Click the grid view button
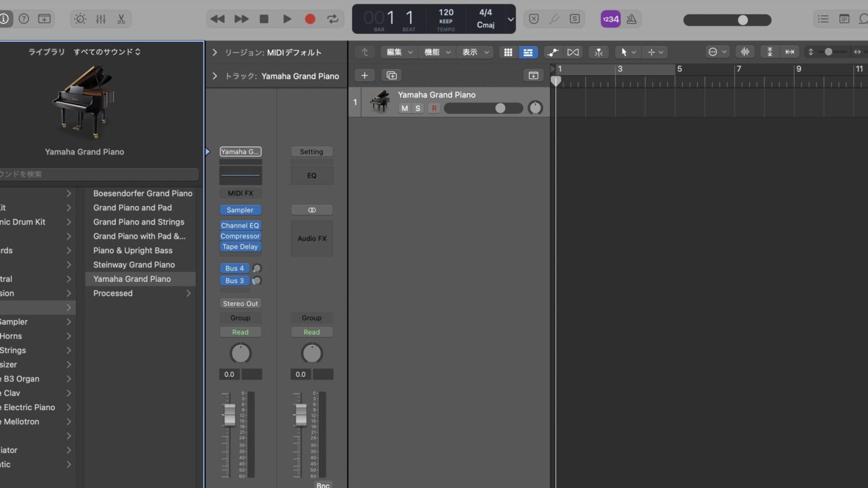This screenshot has width=868, height=488. 508,52
